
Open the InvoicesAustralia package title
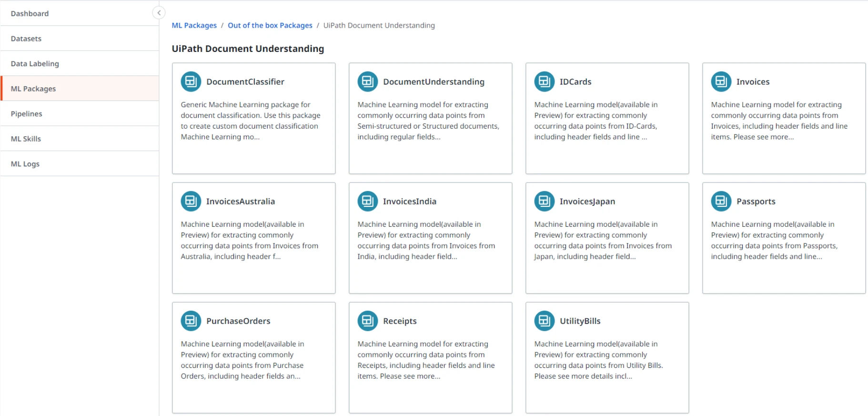click(x=241, y=201)
